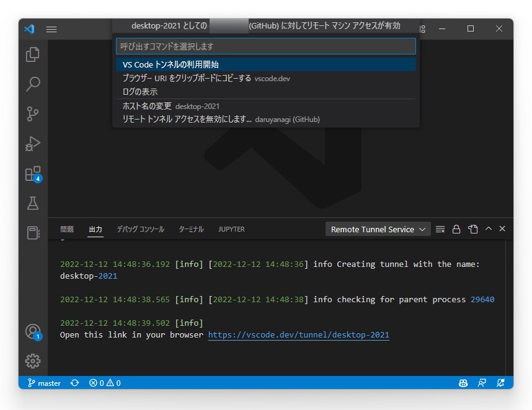Select ブラウザー URI をクリップボードにコピーする
This screenshot has width=532, height=410.
[x=265, y=78]
